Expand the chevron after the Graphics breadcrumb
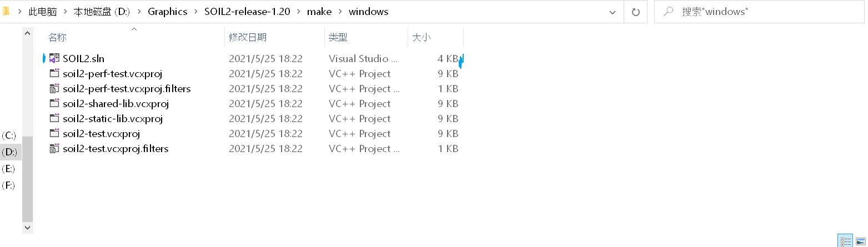 195,12
